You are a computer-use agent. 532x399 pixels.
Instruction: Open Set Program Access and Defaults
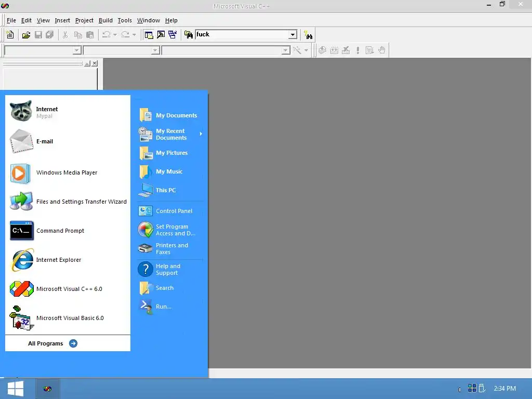tap(170, 230)
